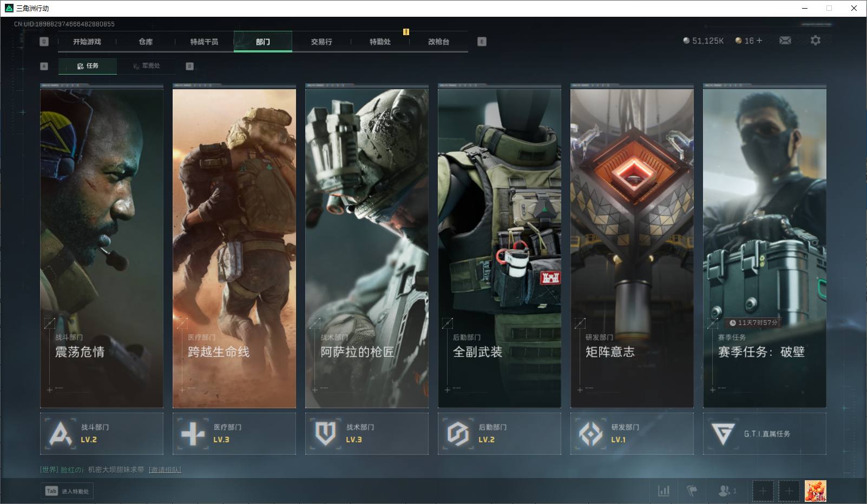Click the second empty squad slot plus

coord(789,491)
